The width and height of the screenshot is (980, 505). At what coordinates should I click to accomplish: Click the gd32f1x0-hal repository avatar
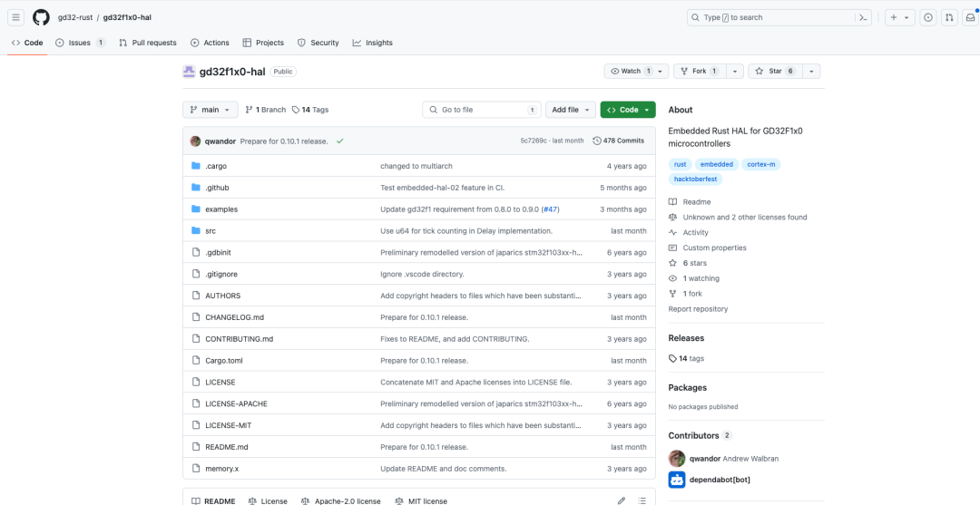[190, 71]
